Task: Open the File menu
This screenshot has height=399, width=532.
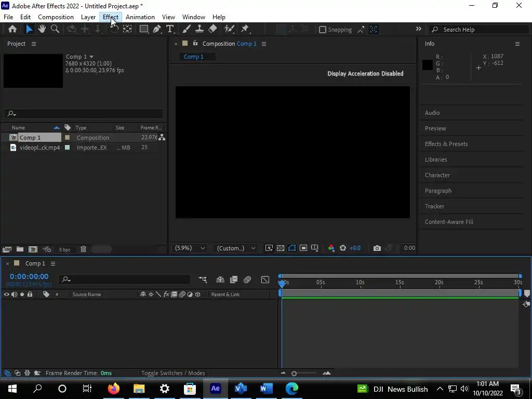Action: tap(8, 17)
